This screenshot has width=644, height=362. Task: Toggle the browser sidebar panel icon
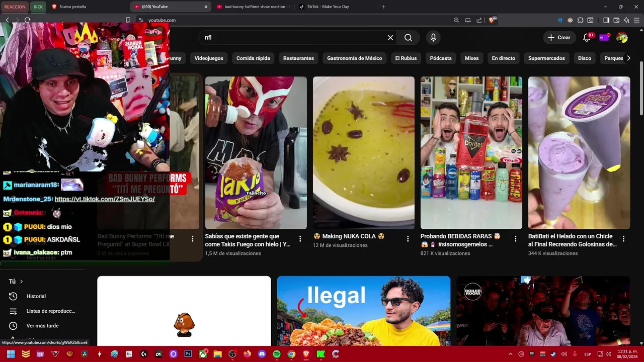click(x=606, y=20)
